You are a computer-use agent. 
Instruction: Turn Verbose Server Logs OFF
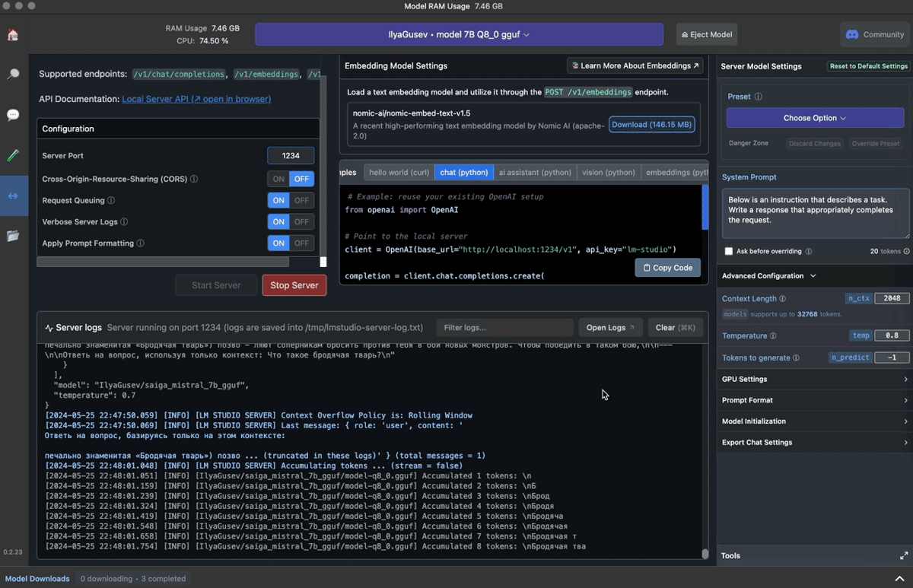point(302,222)
